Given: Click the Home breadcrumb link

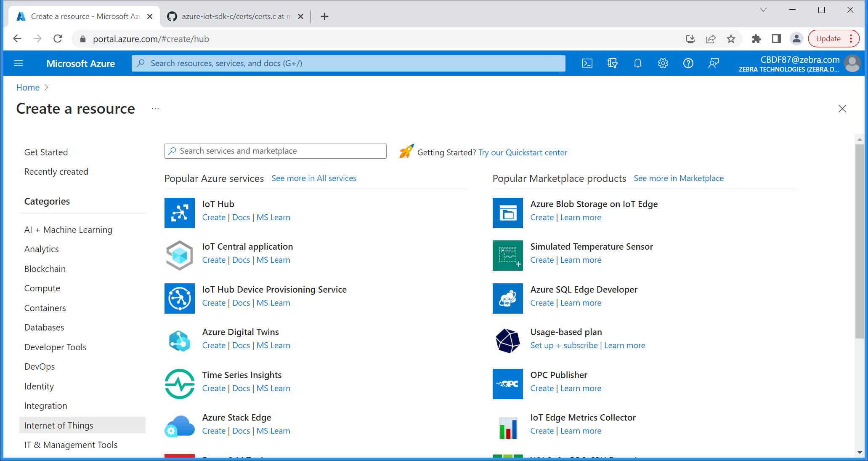Looking at the screenshot, I should click(x=28, y=88).
